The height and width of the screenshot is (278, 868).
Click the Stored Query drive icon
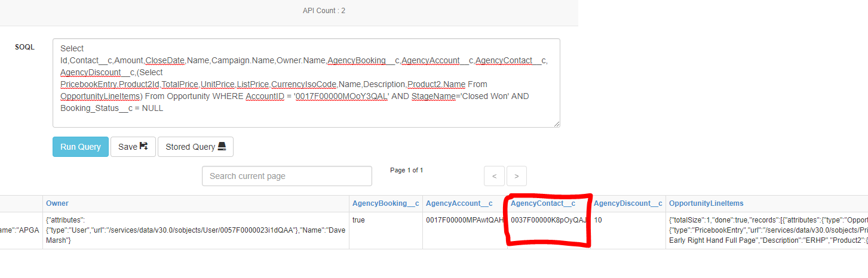222,147
